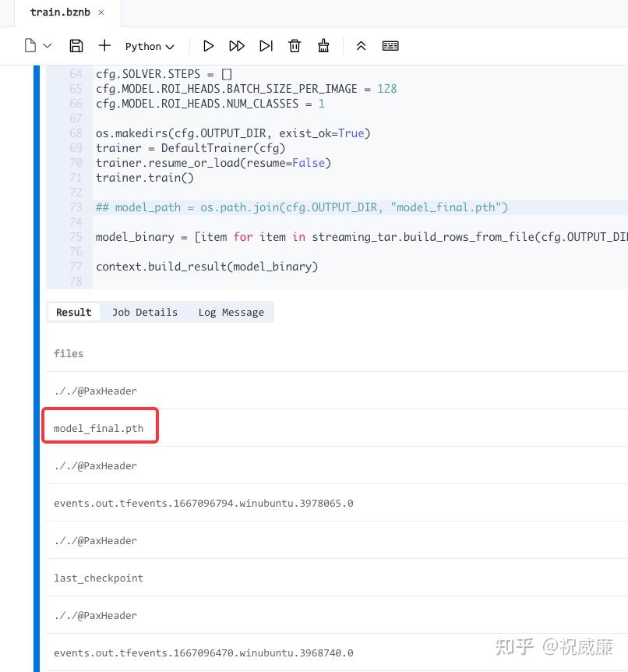The height and width of the screenshot is (672, 628).
Task: Open the Python kernel dropdown
Action: [148, 45]
